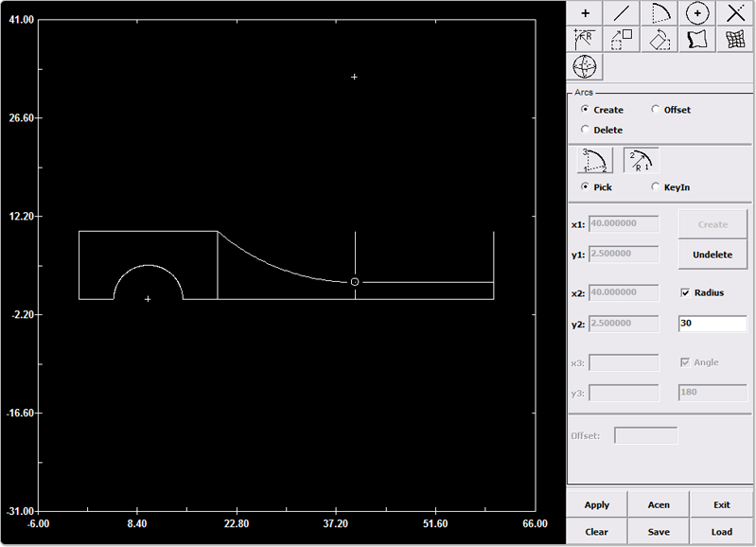Click the x2 coordinate field
756x547 pixels.
624,292
